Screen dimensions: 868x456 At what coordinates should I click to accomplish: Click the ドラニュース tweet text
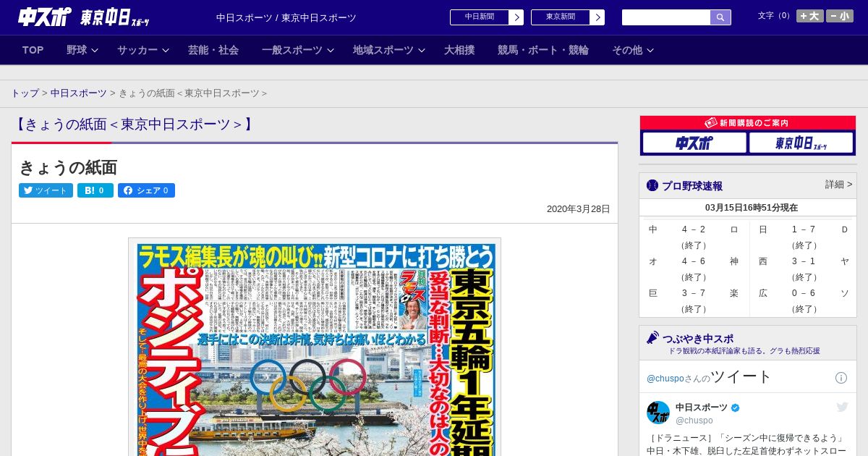pos(746,444)
